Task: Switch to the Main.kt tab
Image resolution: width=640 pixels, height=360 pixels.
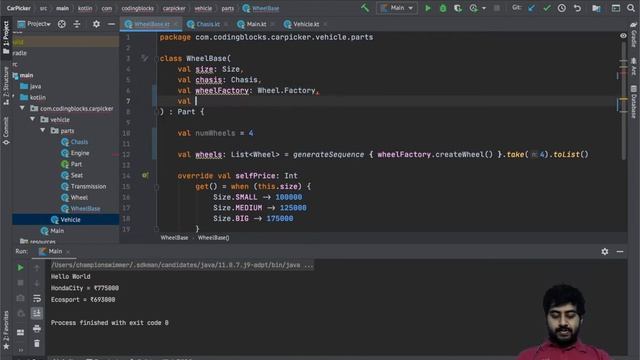Action: point(256,24)
